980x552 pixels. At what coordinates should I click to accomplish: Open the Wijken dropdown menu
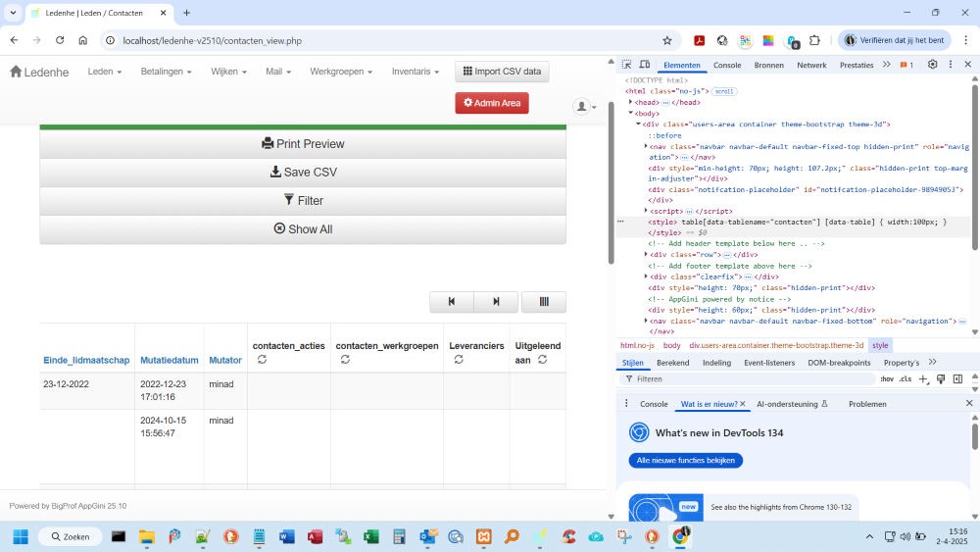tap(228, 72)
